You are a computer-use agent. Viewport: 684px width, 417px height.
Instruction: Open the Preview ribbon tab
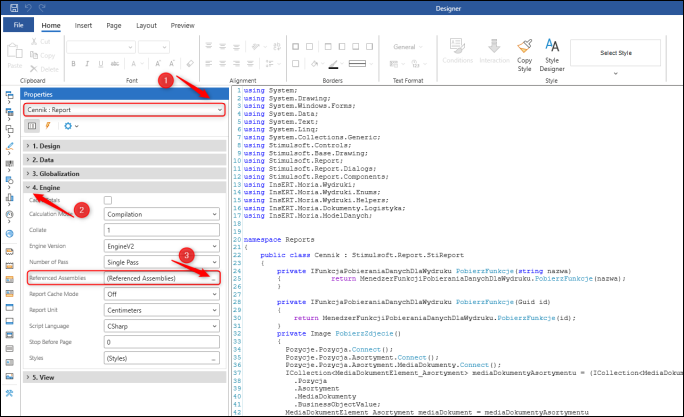(182, 25)
